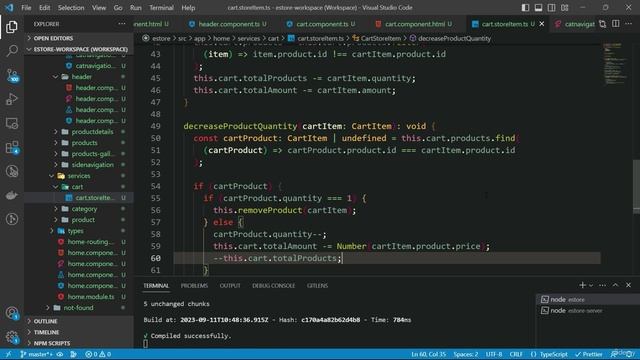Open the Selection menu
The image size is (640, 360).
point(71,8)
